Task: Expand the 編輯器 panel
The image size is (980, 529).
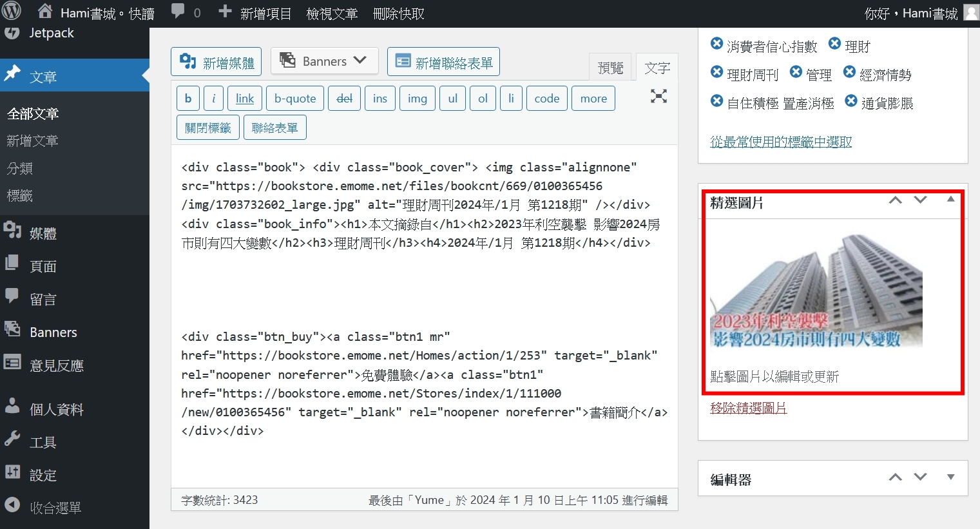Action: coord(950,477)
